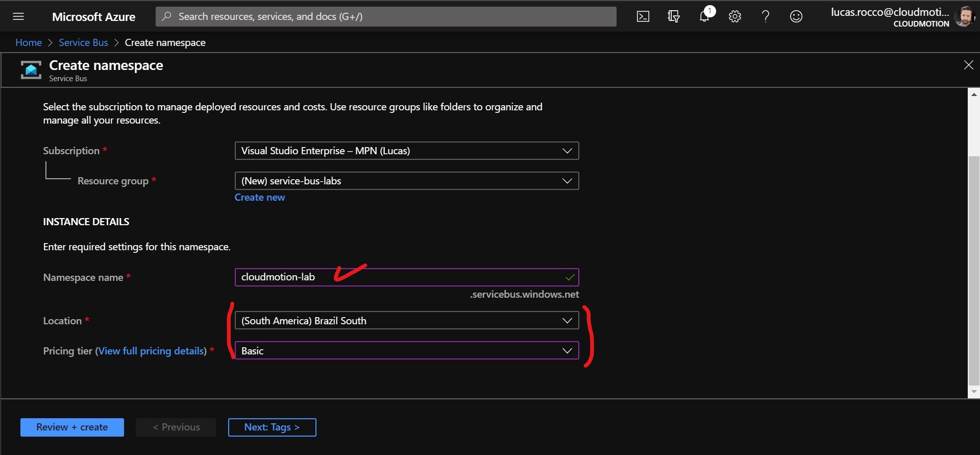Viewport: 980px width, 455px height.
Task: Go to Service Bus breadcrumb
Action: coord(83,42)
